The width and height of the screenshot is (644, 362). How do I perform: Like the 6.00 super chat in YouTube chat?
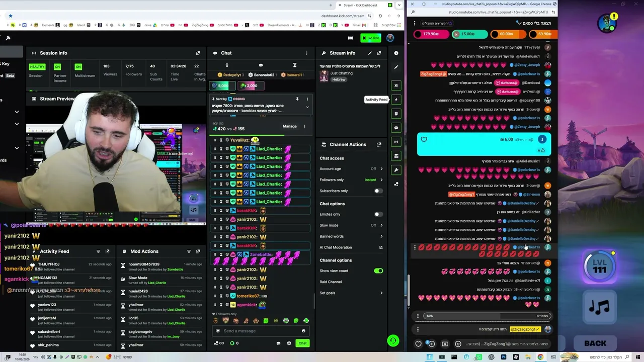tap(424, 140)
